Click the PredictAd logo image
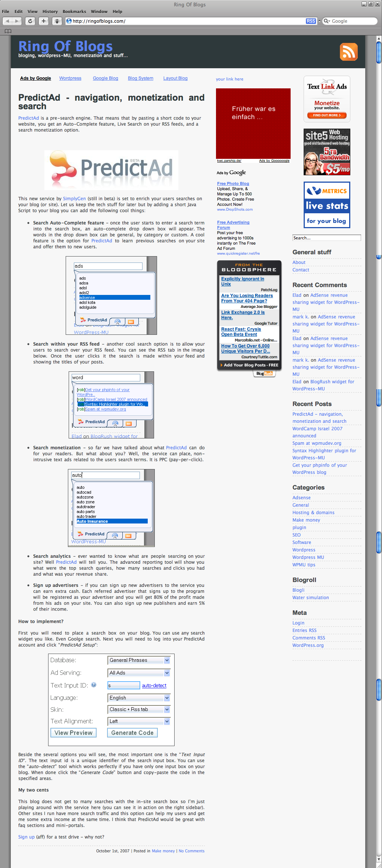This screenshot has height=868, width=382. click(x=111, y=170)
